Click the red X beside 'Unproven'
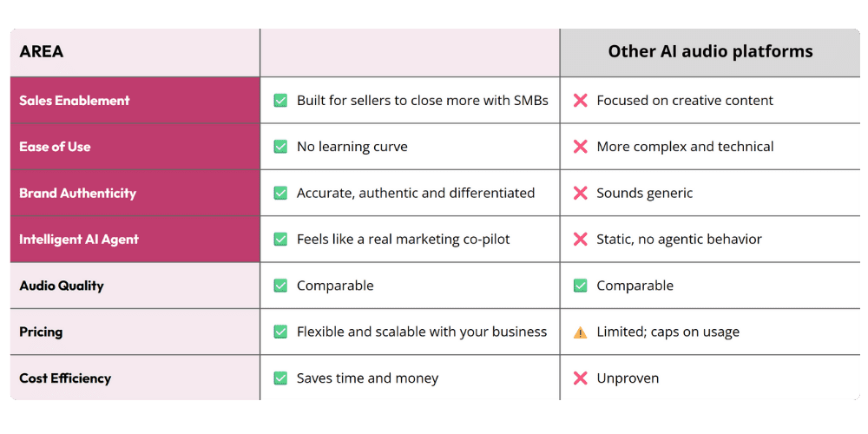 [580, 378]
